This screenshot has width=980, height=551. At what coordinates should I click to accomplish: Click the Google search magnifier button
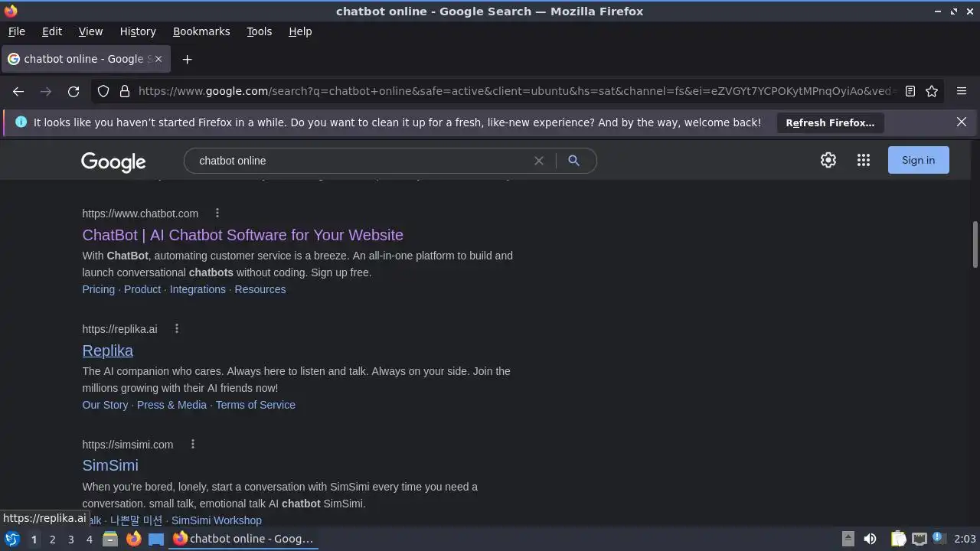[573, 161]
